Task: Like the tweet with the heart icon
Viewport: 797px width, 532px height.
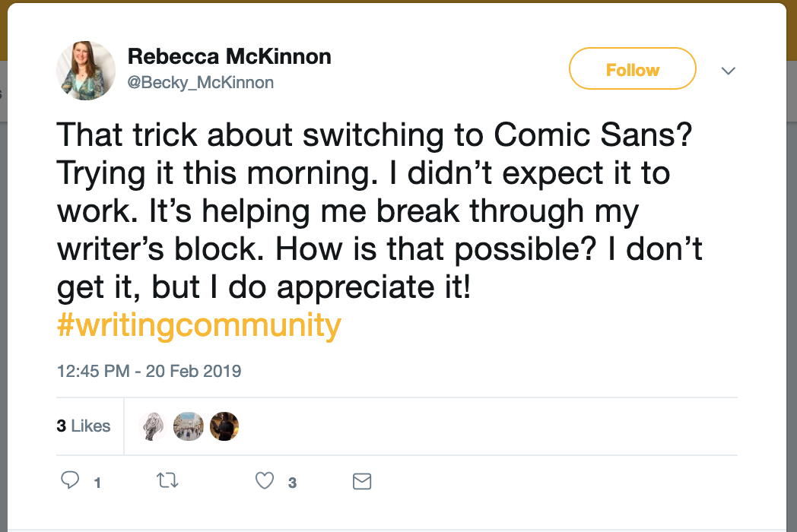Action: (264, 481)
